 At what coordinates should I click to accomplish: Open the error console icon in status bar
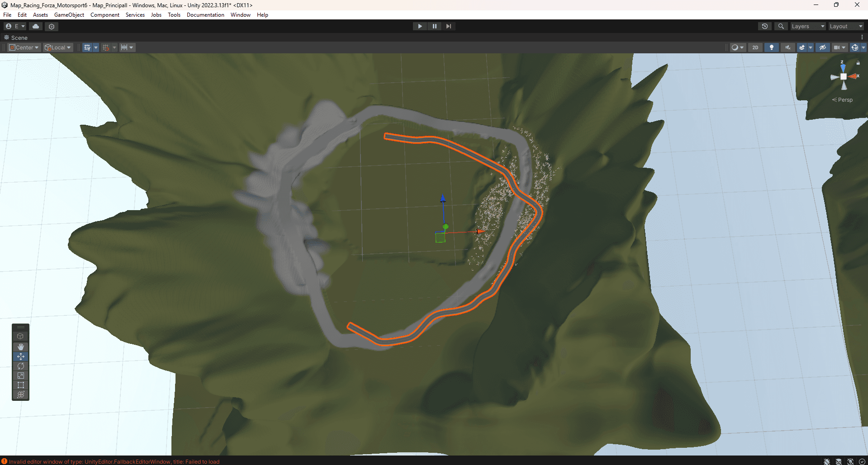click(x=4, y=461)
